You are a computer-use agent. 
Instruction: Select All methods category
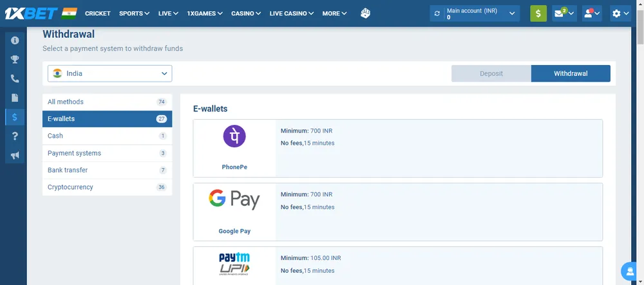[x=107, y=102]
